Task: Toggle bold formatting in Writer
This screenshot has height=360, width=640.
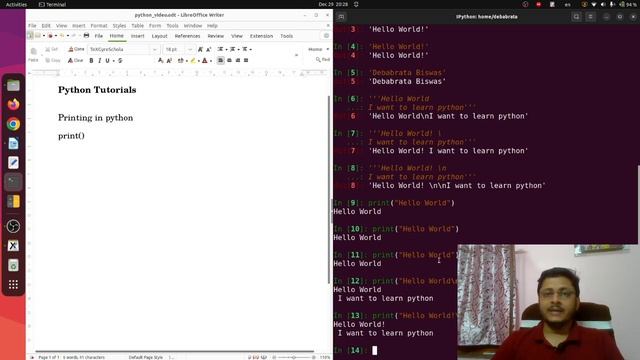Action: pyautogui.click(x=91, y=60)
